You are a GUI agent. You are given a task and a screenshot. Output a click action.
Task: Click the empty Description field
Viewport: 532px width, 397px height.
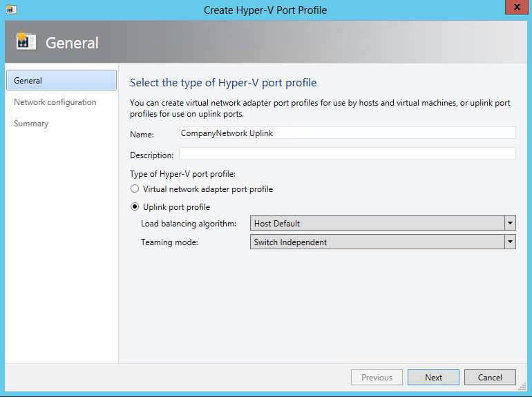click(x=348, y=153)
